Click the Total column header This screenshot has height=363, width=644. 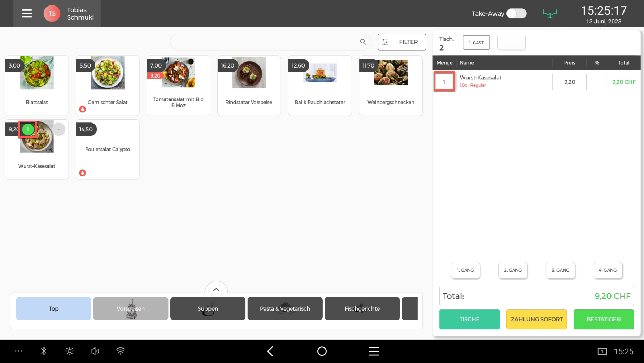pos(624,62)
